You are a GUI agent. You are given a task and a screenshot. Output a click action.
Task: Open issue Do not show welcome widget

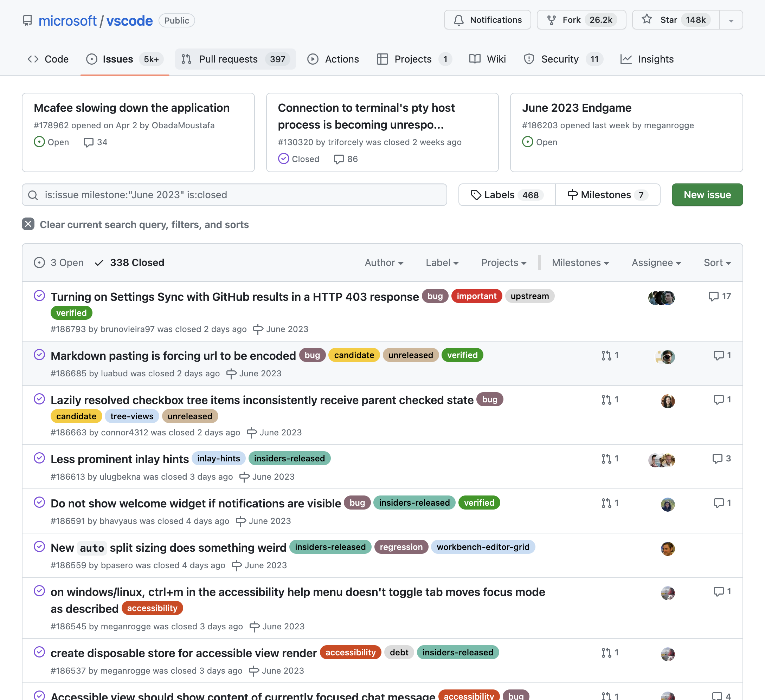tap(196, 503)
